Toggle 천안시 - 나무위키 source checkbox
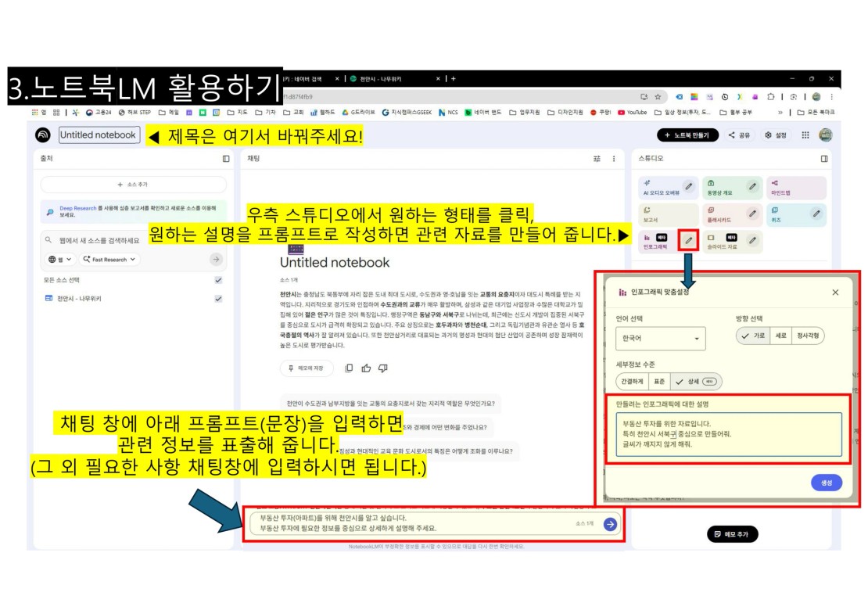Image resolution: width=868 pixels, height=614 pixels. (218, 299)
